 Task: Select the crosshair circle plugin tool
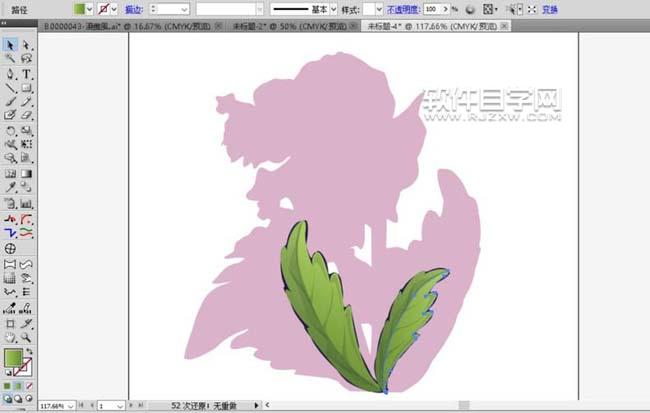point(10,248)
